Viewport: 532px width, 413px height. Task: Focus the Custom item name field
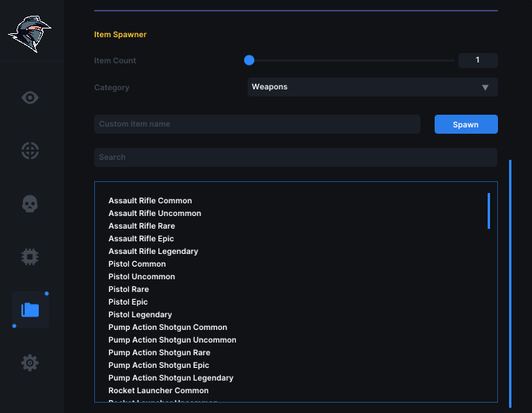257,124
